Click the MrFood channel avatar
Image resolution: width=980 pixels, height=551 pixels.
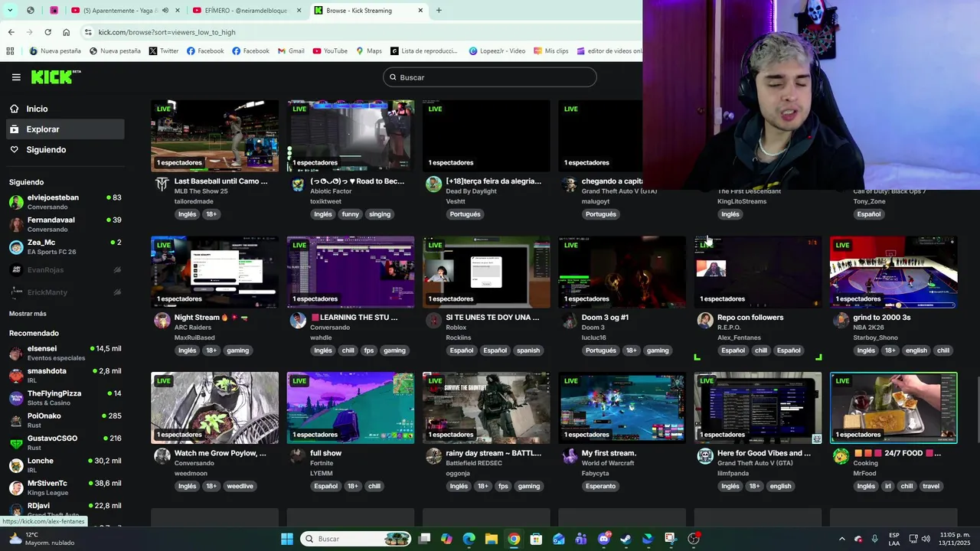coord(841,456)
